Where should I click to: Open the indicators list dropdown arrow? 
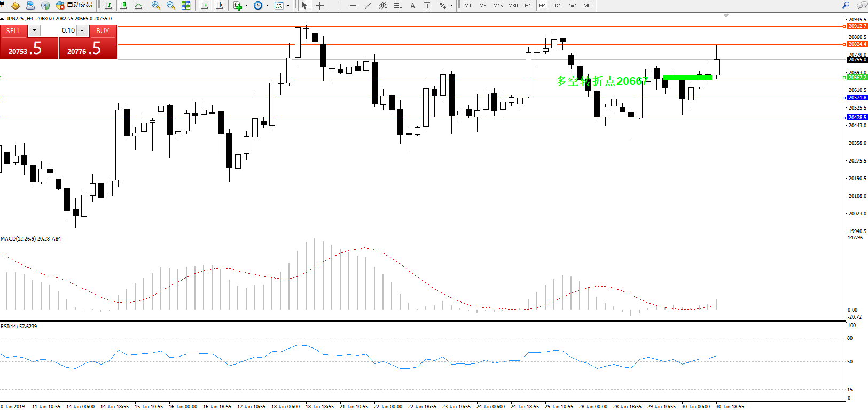246,6
